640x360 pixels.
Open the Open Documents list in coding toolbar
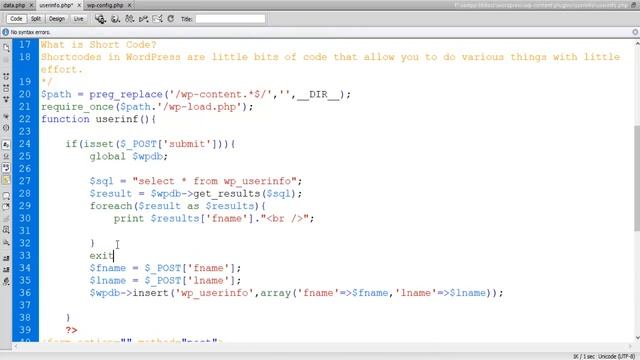(6, 47)
